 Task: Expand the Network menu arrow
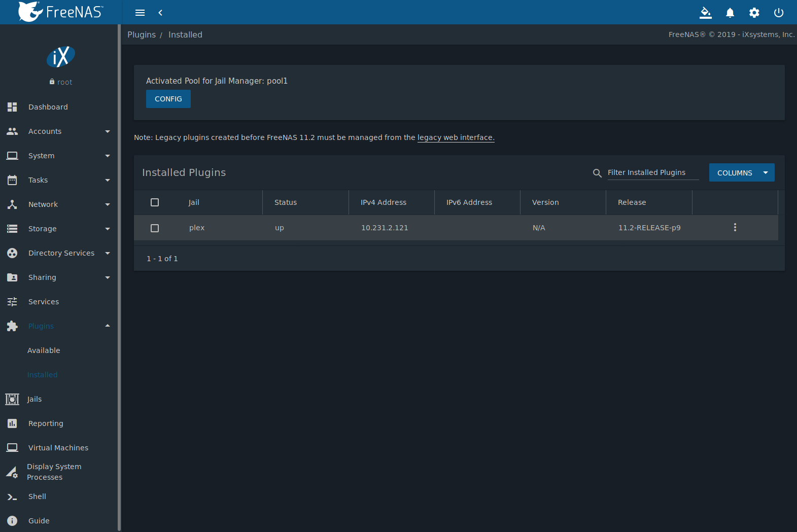click(108, 204)
